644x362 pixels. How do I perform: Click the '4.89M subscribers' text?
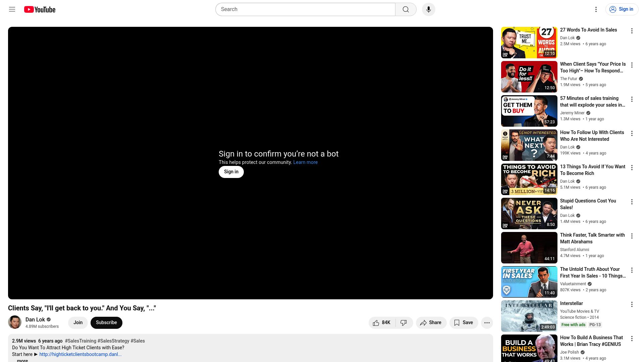pyautogui.click(x=42, y=326)
